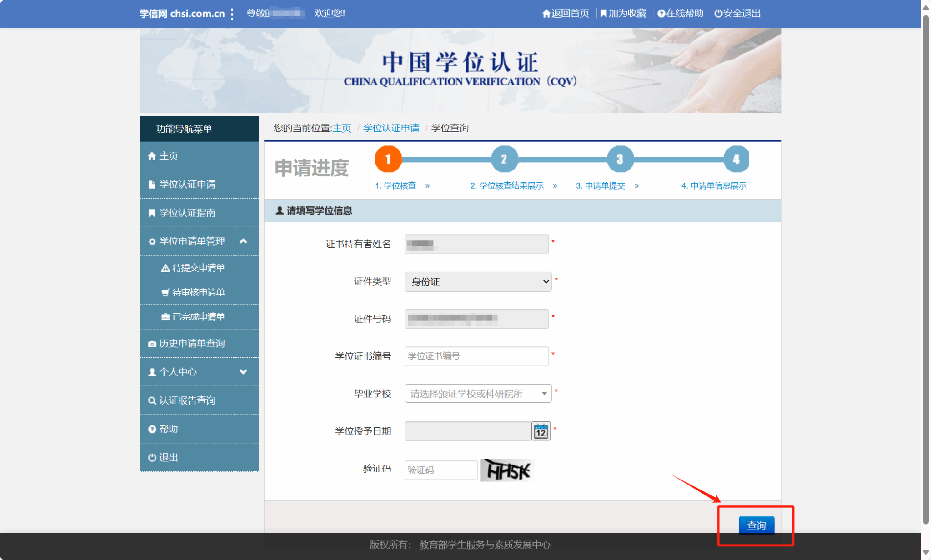Refresh the HHSK captcha image
931x560 pixels.
(x=507, y=470)
